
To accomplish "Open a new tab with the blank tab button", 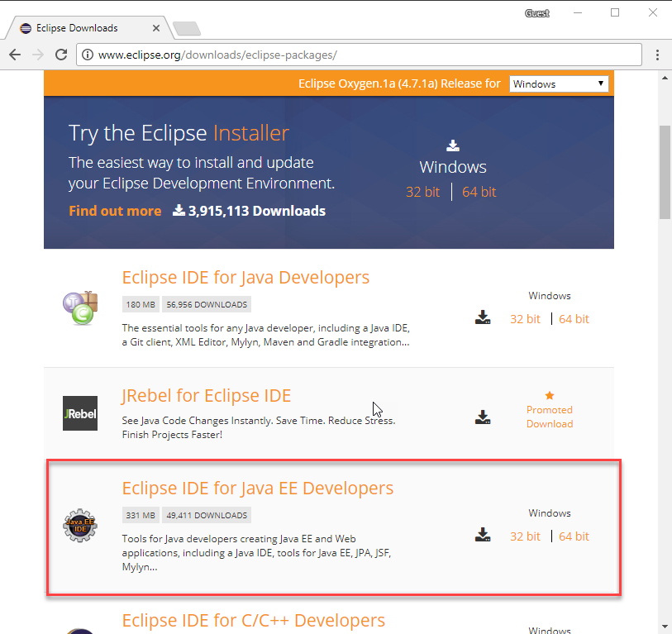I will (187, 29).
